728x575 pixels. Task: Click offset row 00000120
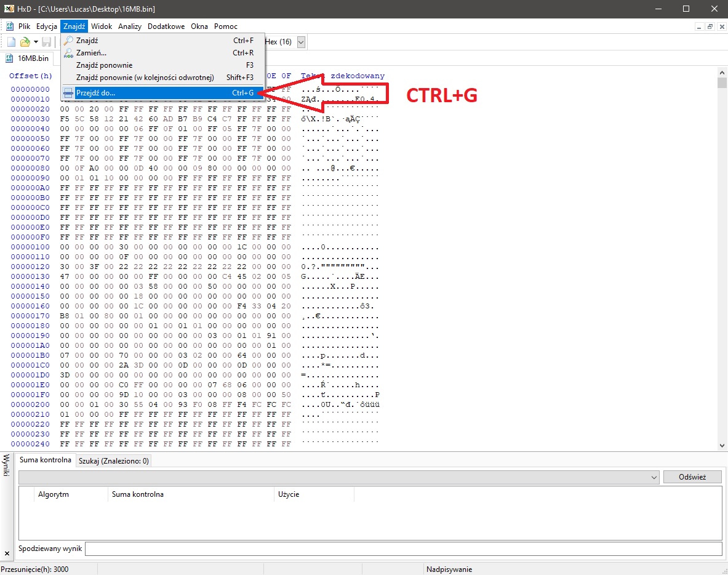[30, 267]
